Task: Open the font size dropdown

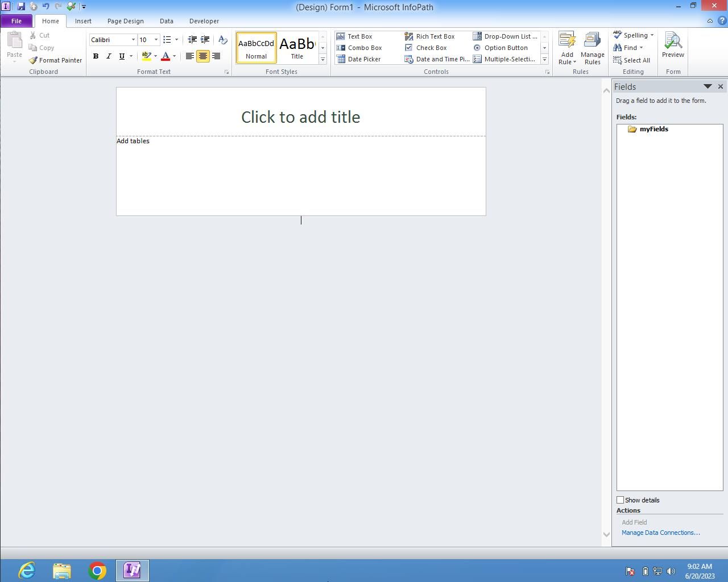Action: coord(156,40)
